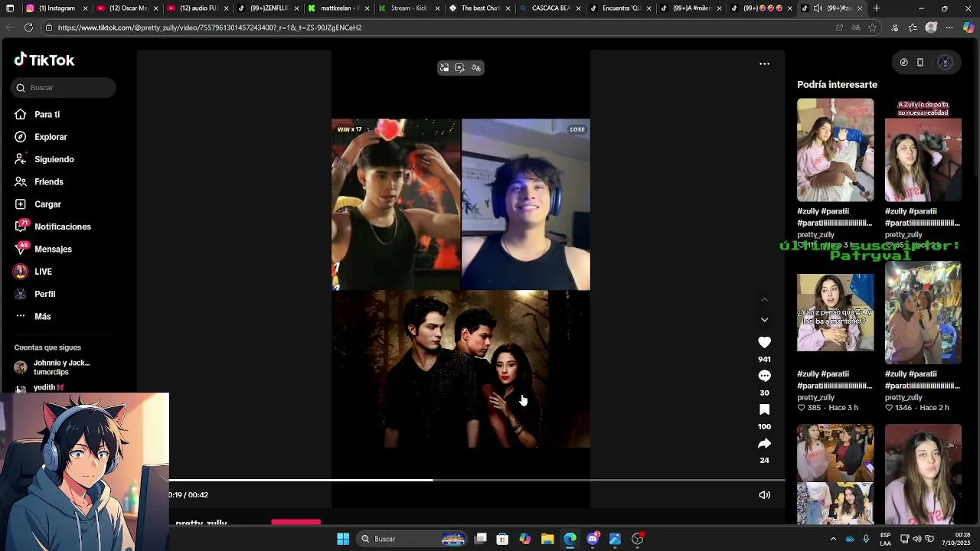Screen dimensions: 980x551
Task: Open the Windows Start menu
Action: point(343,539)
